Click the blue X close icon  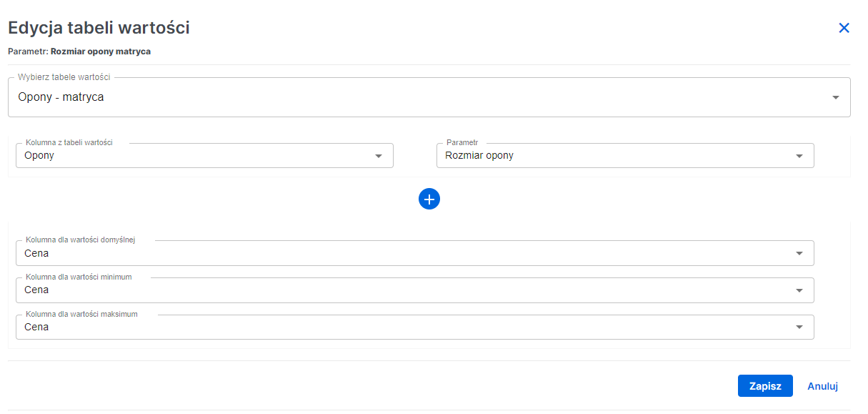pos(844,28)
